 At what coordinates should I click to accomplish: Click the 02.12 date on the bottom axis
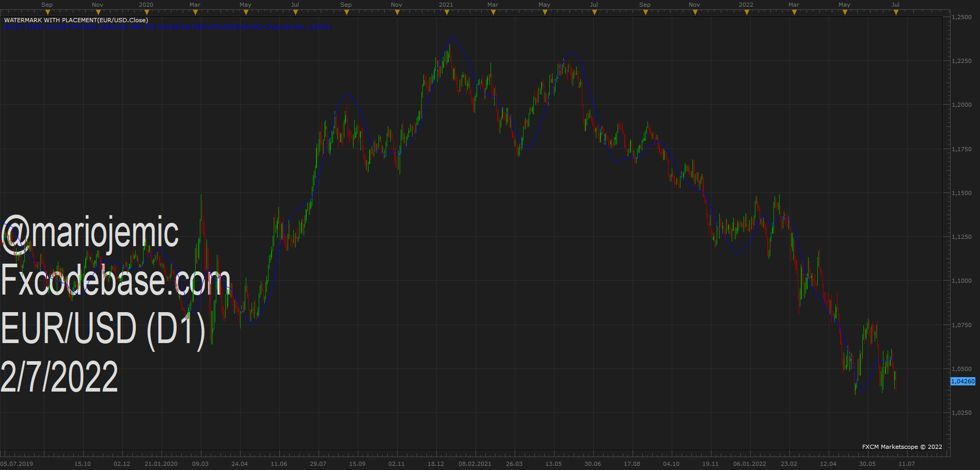122,464
